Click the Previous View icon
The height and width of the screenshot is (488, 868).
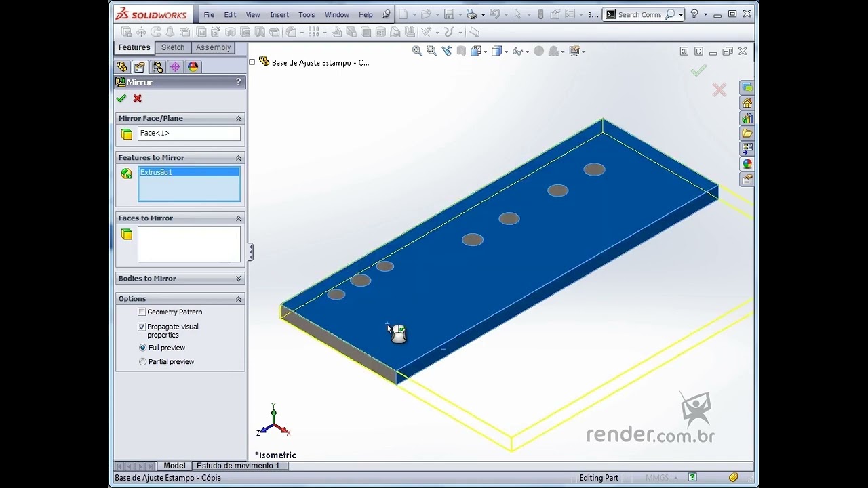click(x=447, y=51)
